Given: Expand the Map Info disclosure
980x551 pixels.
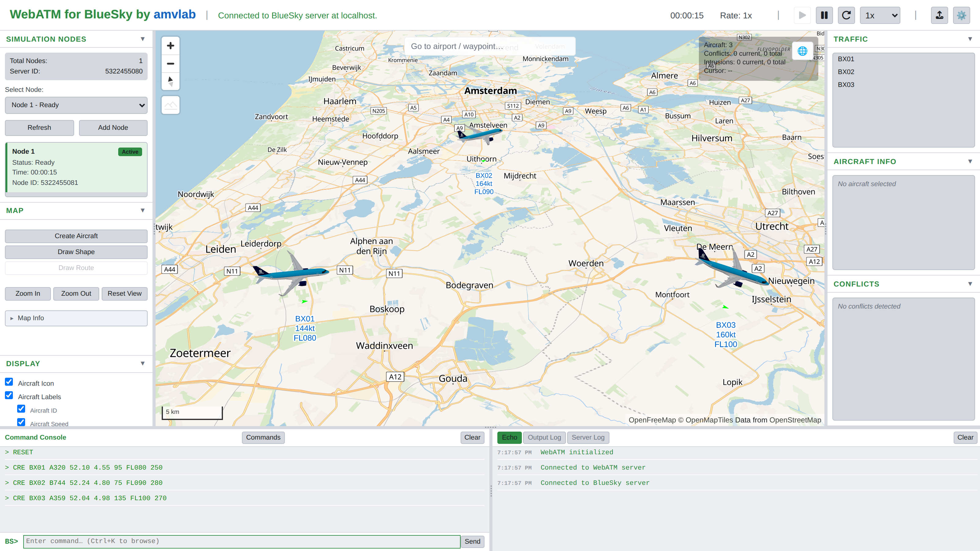Looking at the screenshot, I should point(76,318).
